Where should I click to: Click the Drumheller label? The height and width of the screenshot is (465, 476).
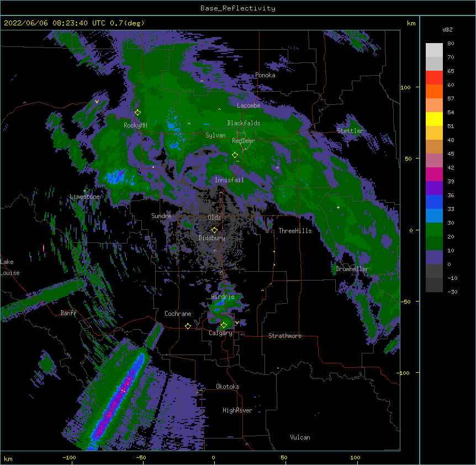pos(352,269)
